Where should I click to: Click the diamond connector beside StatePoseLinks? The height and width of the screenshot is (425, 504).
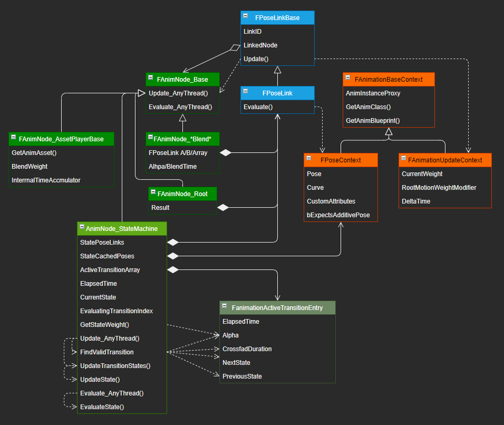(x=173, y=243)
